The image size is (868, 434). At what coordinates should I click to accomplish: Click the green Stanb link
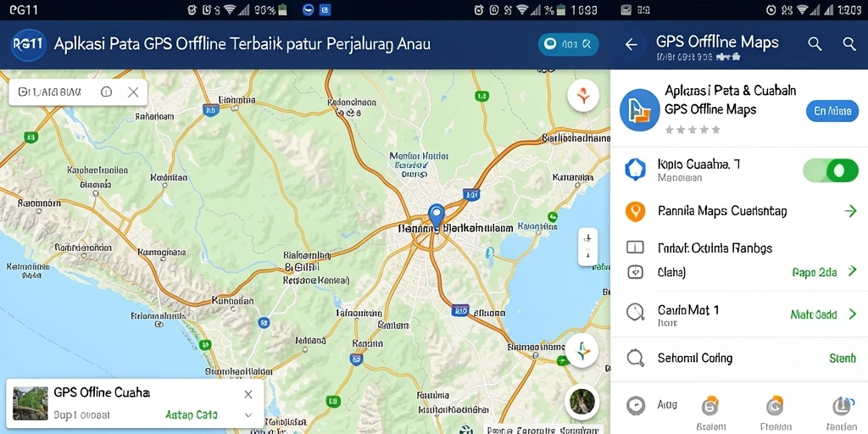click(843, 359)
